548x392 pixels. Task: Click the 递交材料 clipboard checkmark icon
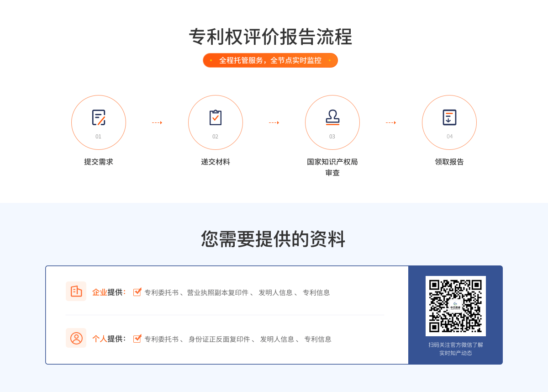pyautogui.click(x=216, y=117)
